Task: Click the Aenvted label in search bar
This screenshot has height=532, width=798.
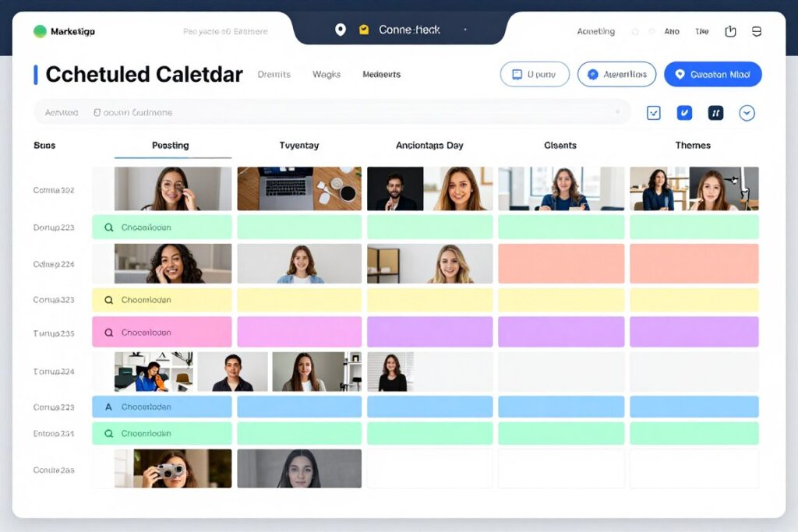Action: click(x=61, y=112)
